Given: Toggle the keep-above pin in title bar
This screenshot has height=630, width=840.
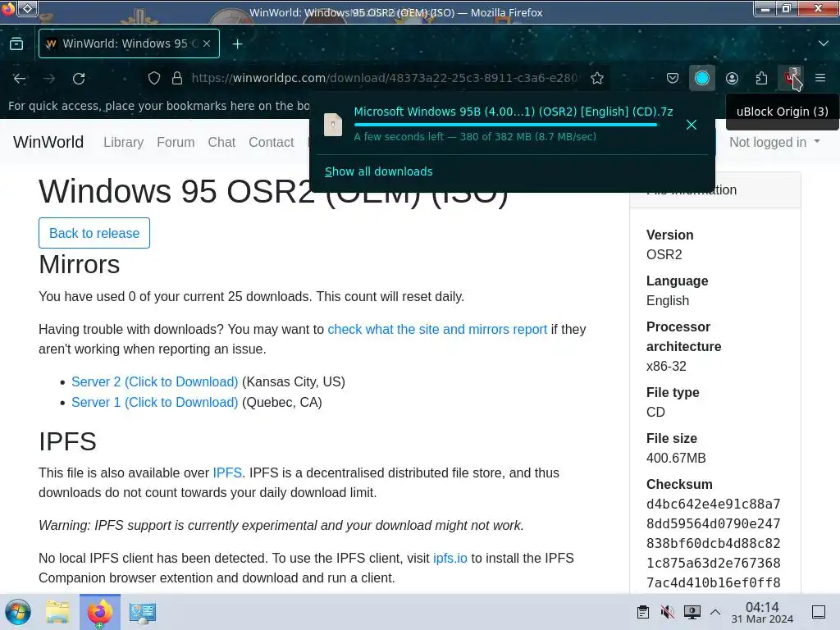Looking at the screenshot, I should tap(28, 8).
